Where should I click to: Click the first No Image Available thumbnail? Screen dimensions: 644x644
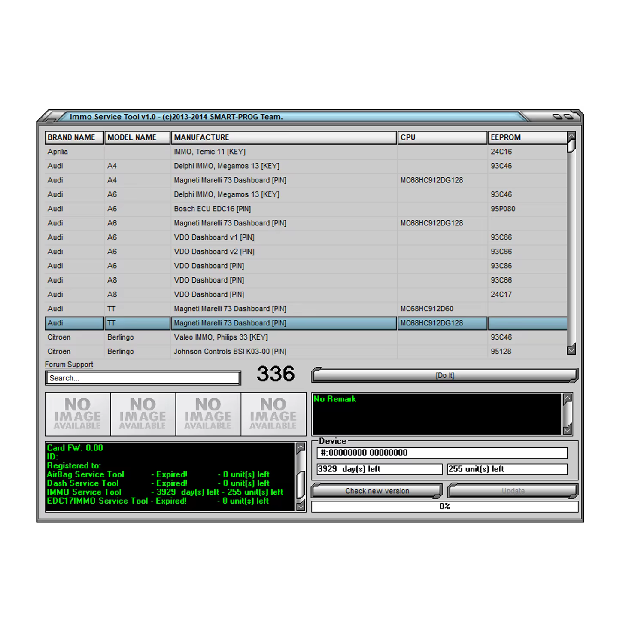point(78,414)
